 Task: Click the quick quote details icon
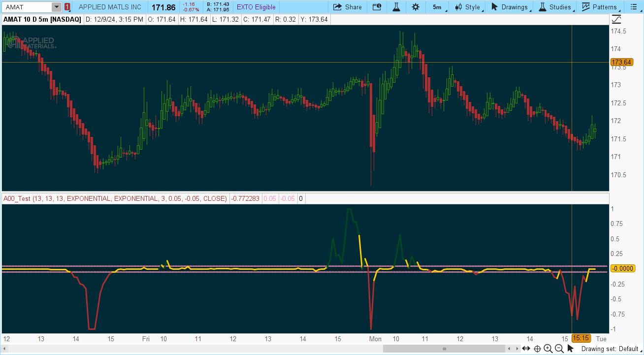click(x=377, y=7)
